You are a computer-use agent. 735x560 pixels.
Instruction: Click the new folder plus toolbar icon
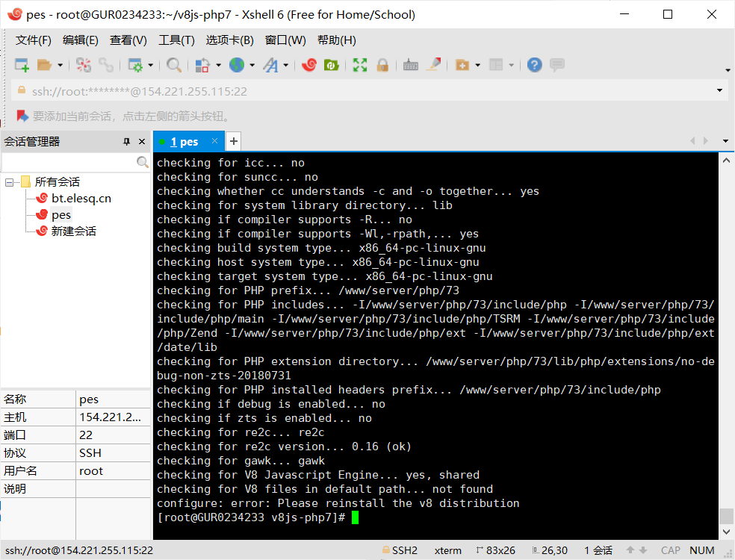point(462,65)
